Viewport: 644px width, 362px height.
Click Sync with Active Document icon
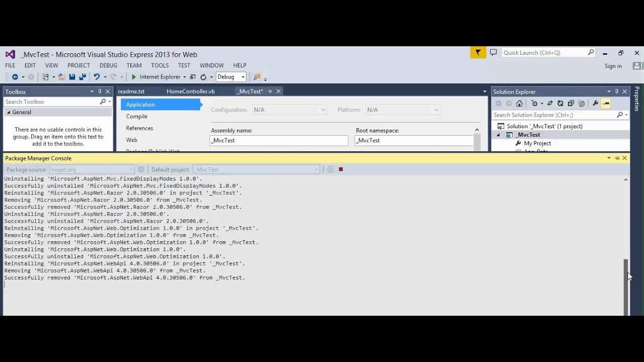point(550,103)
